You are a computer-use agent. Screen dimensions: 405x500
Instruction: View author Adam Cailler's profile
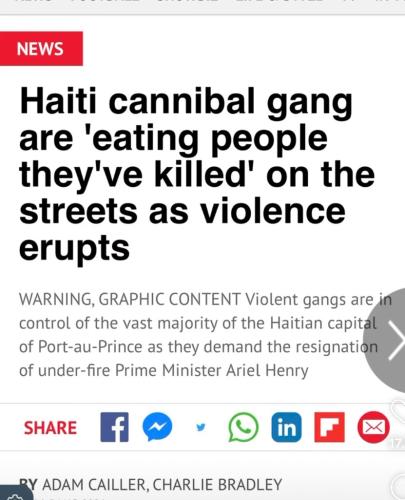coord(93,484)
